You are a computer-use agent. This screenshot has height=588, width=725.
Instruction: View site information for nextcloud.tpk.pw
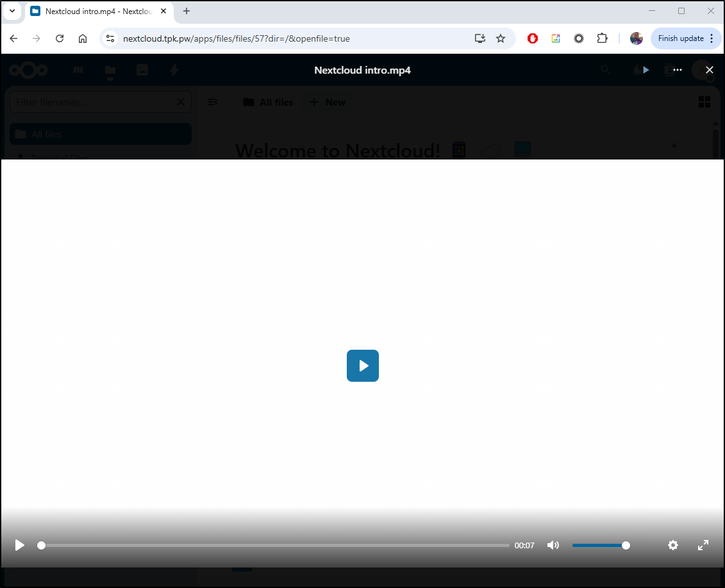(110, 38)
